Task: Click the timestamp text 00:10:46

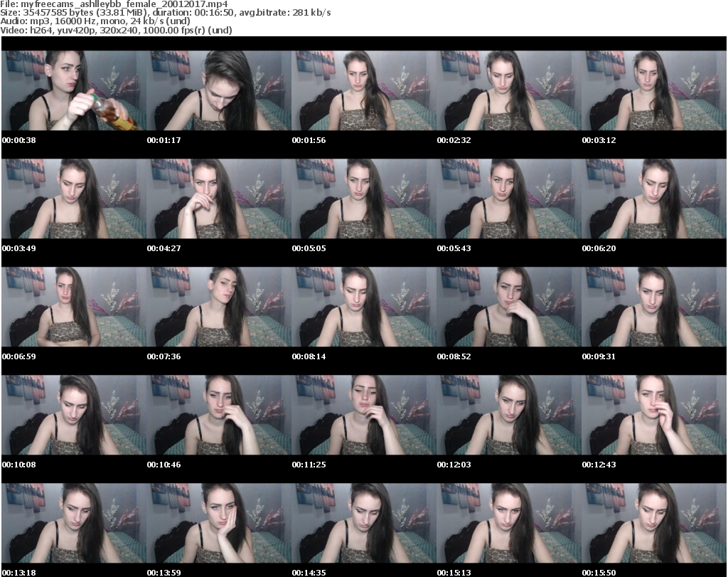Action: pos(164,465)
